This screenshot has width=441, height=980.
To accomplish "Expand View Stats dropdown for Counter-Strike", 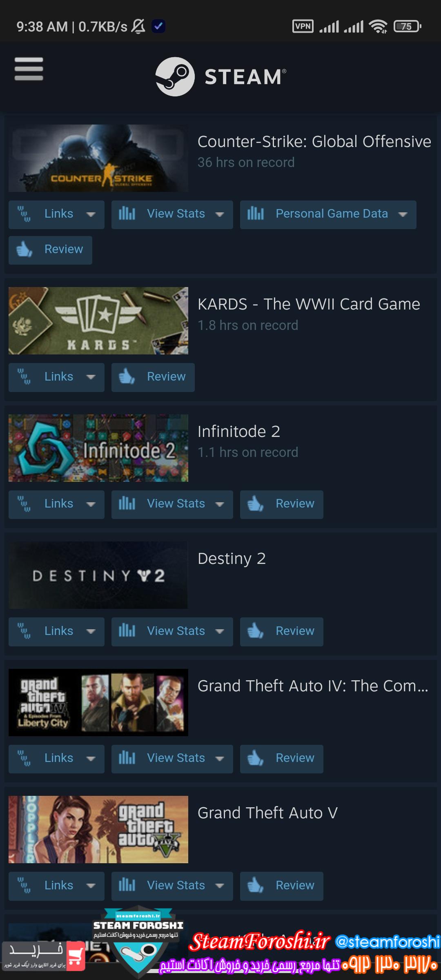I will [220, 214].
